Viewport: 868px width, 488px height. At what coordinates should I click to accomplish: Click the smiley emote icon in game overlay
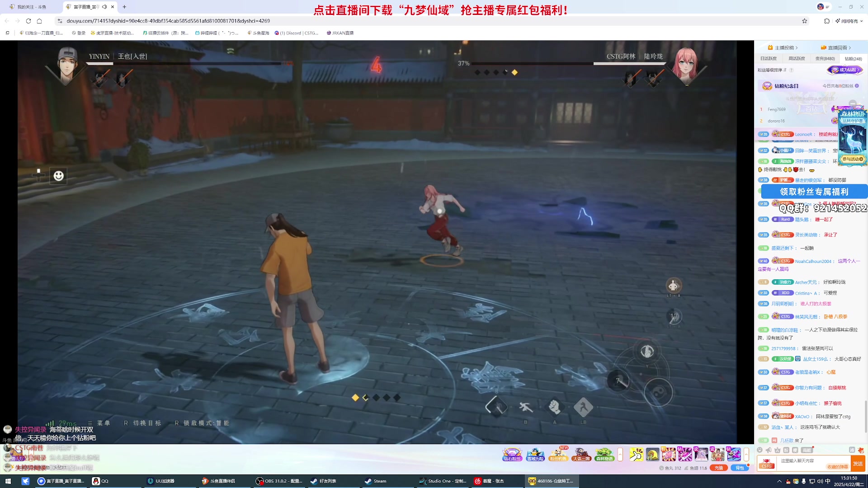pyautogui.click(x=59, y=176)
